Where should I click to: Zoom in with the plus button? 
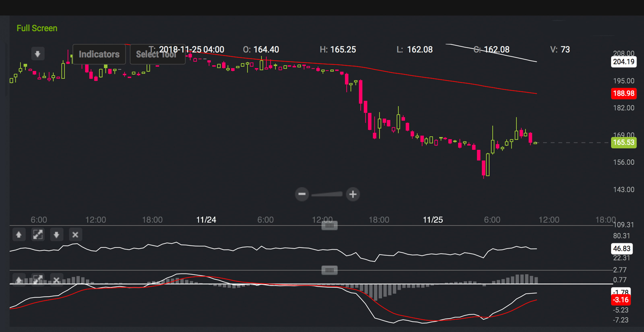click(353, 194)
